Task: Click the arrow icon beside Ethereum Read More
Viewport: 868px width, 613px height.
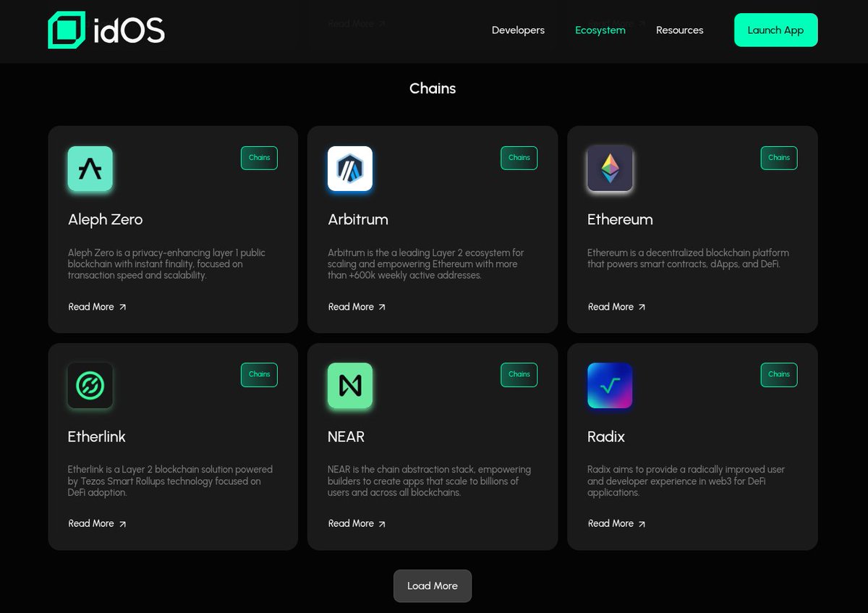Action: 642,307
